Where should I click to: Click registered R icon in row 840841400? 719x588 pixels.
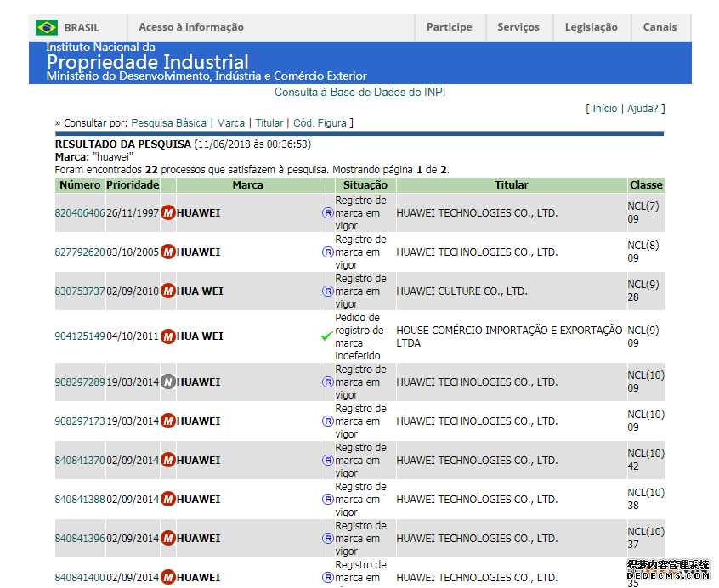coord(327,577)
